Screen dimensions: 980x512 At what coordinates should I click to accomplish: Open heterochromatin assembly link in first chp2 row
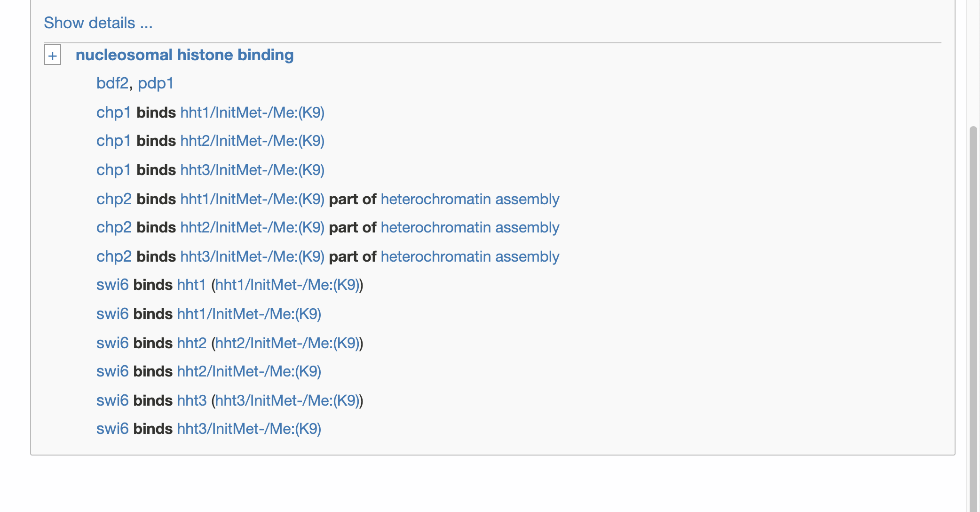(469, 199)
